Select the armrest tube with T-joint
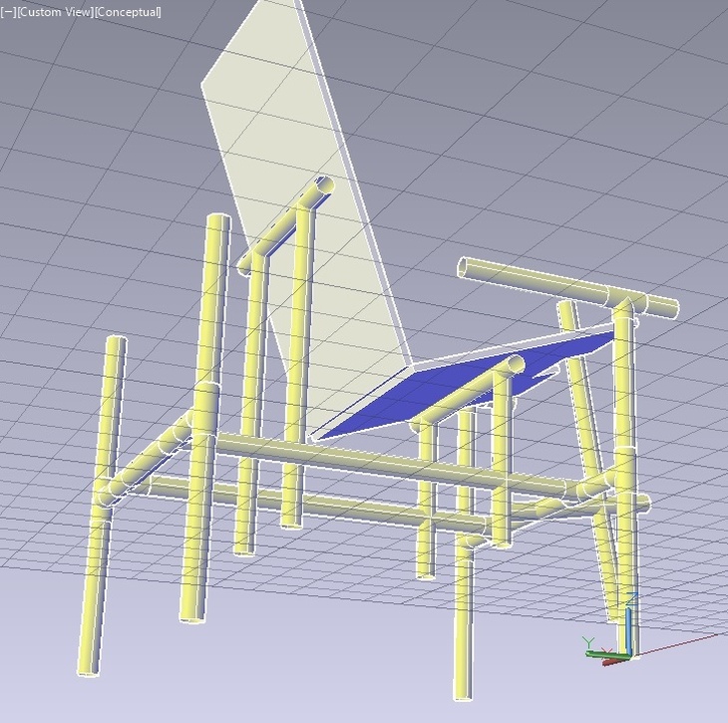Viewport: 728px width, 723px height. coord(568,288)
